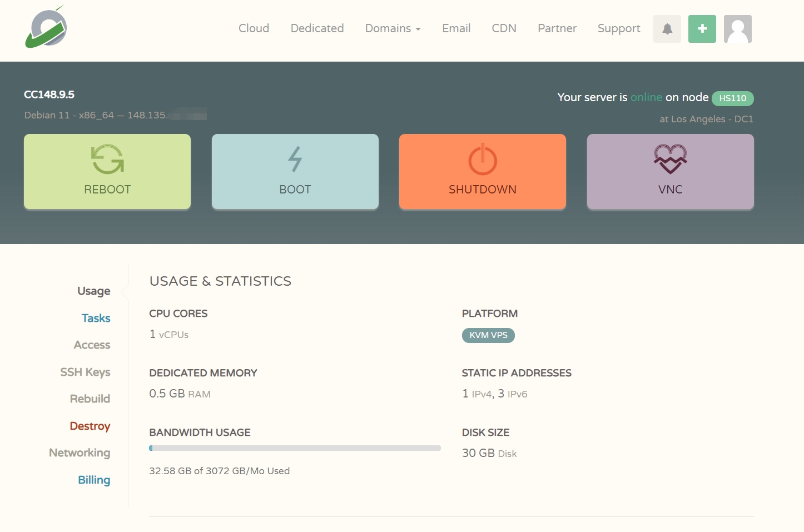The width and height of the screenshot is (804, 532).
Task: Click the '0.5 GB RAM' value
Action: (180, 394)
